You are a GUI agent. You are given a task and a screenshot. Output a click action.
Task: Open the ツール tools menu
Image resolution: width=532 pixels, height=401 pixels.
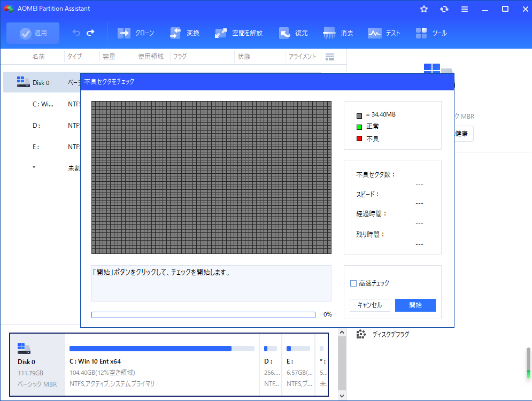coord(431,33)
